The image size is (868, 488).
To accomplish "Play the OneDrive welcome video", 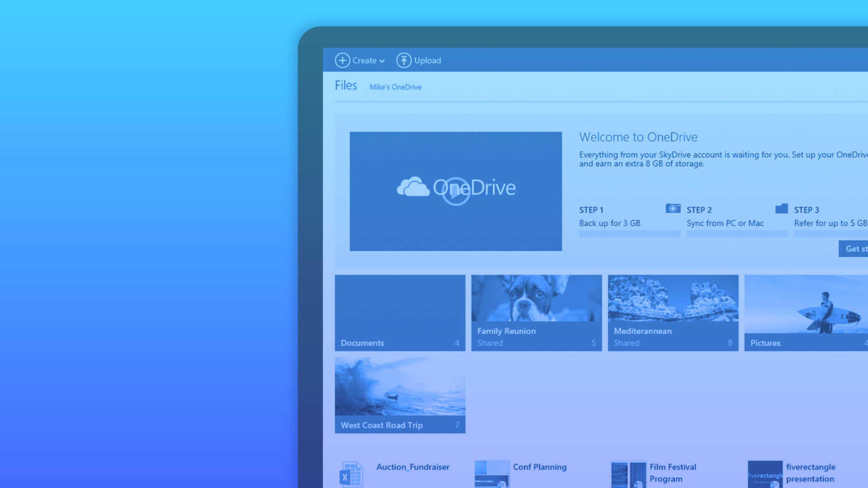I will [x=456, y=191].
